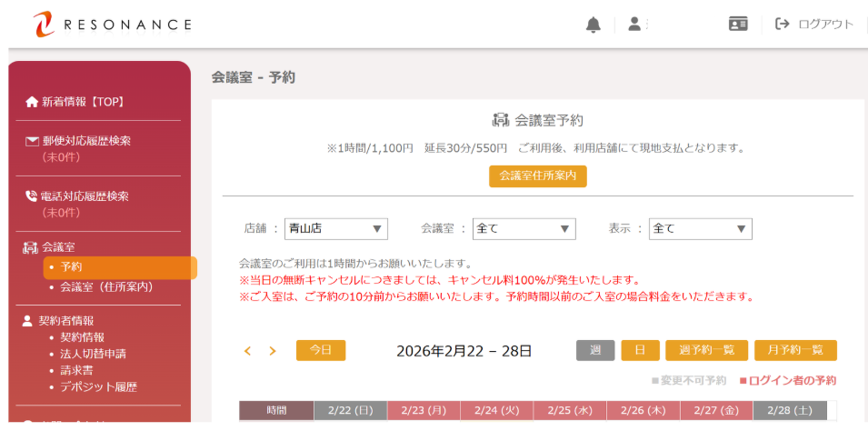This screenshot has height=441, width=868.
Task: Click the 2/28 (土) column header
Action: [x=790, y=411]
